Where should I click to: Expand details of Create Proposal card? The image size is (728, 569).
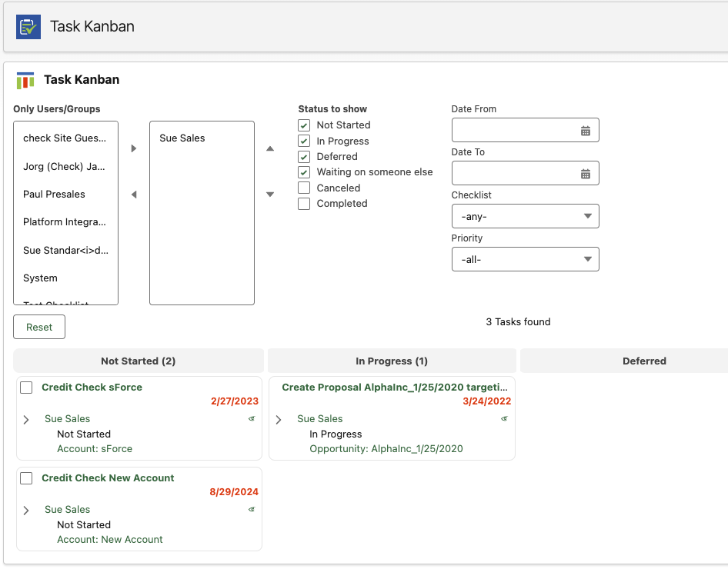(279, 420)
